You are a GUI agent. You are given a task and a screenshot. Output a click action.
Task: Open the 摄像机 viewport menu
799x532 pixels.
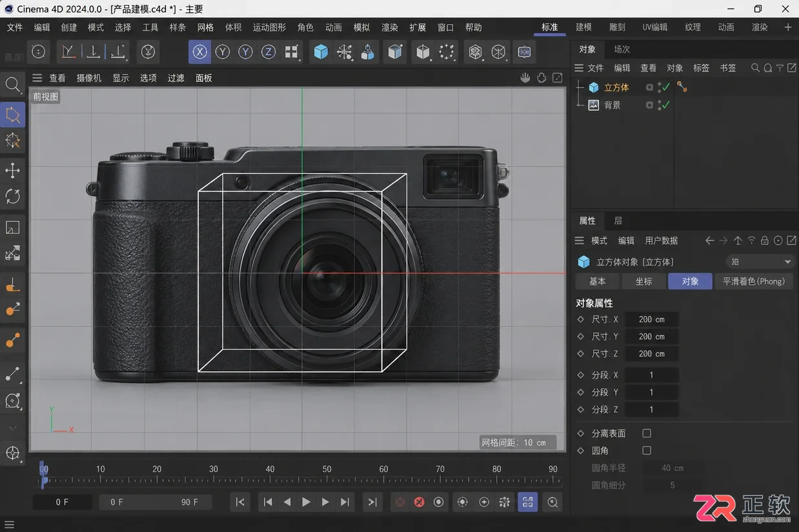click(89, 78)
